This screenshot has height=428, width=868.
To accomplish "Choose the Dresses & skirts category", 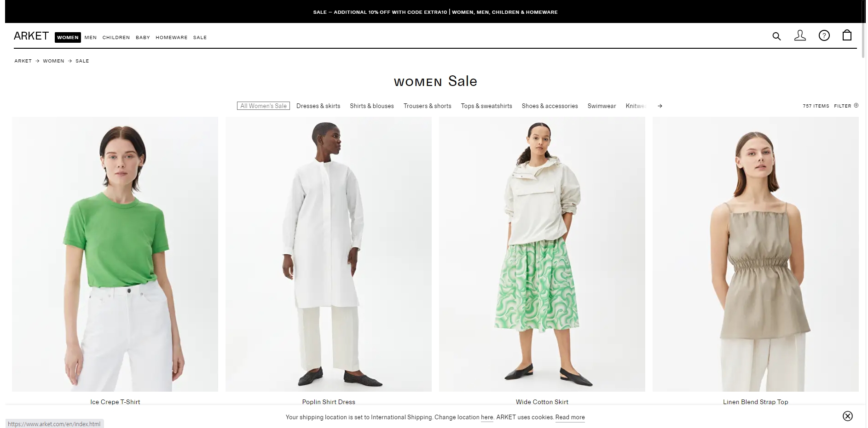I will coord(318,106).
